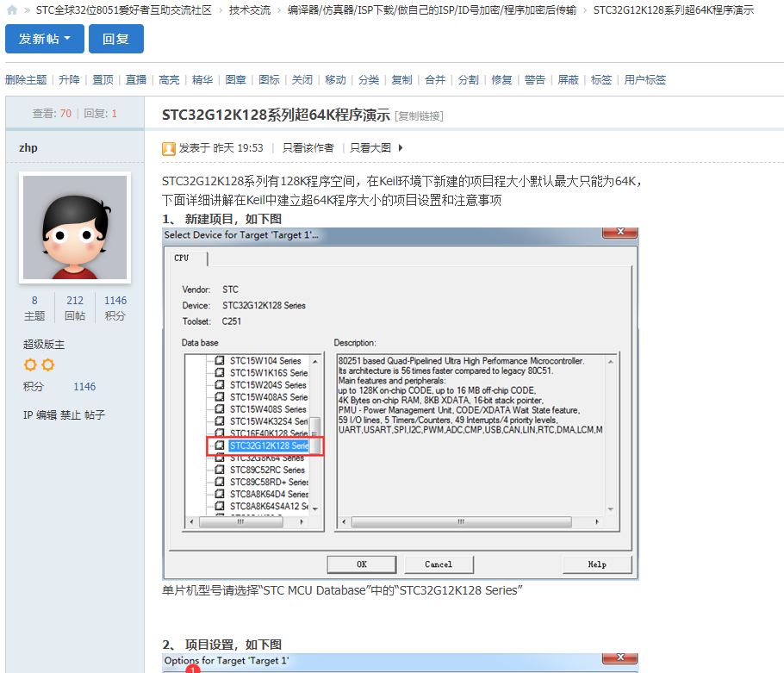The height and width of the screenshot is (673, 784).
Task: Click 升降 moderation link
Action: [x=69, y=79]
